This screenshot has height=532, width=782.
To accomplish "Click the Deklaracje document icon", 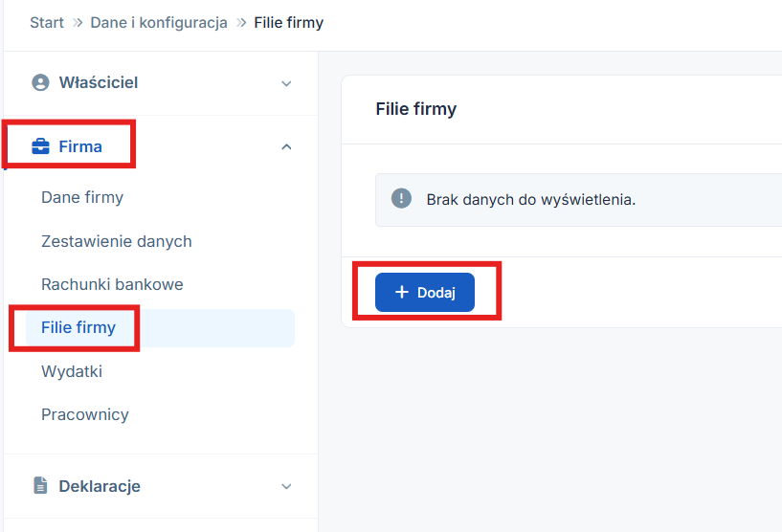I will 40,486.
